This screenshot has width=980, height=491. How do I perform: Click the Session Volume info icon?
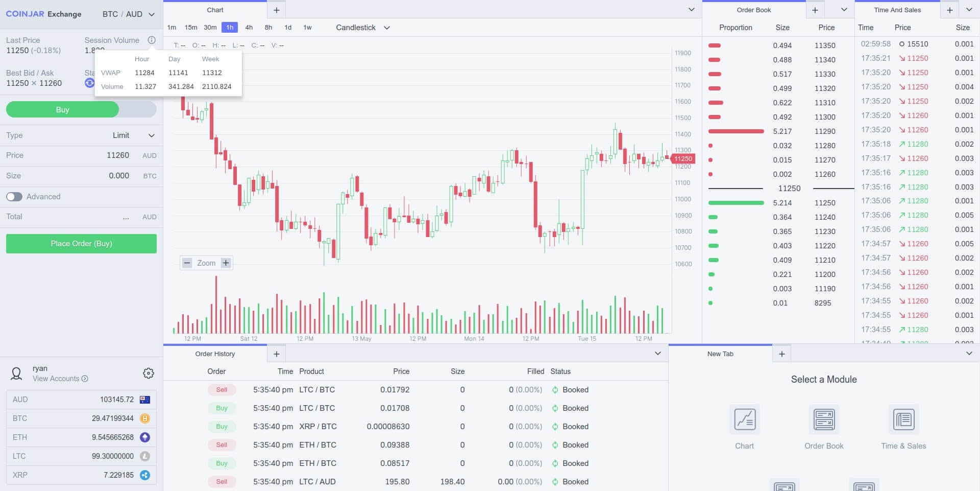tap(152, 40)
